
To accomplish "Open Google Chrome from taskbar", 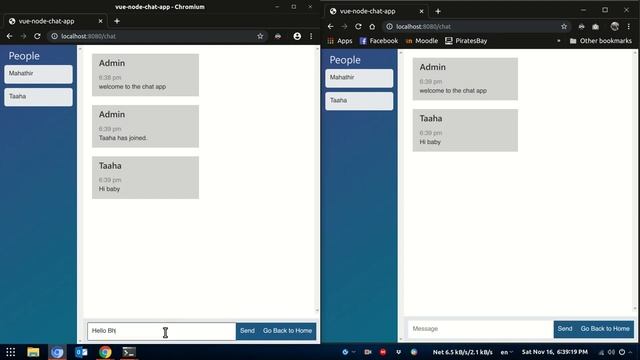I will (105, 352).
